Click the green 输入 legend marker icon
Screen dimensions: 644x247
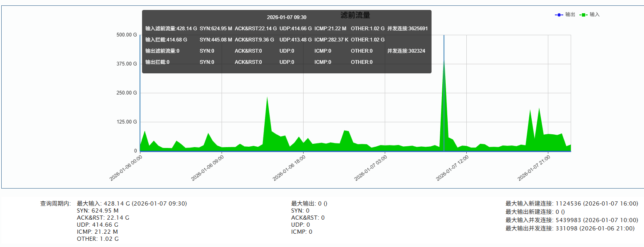584,15
